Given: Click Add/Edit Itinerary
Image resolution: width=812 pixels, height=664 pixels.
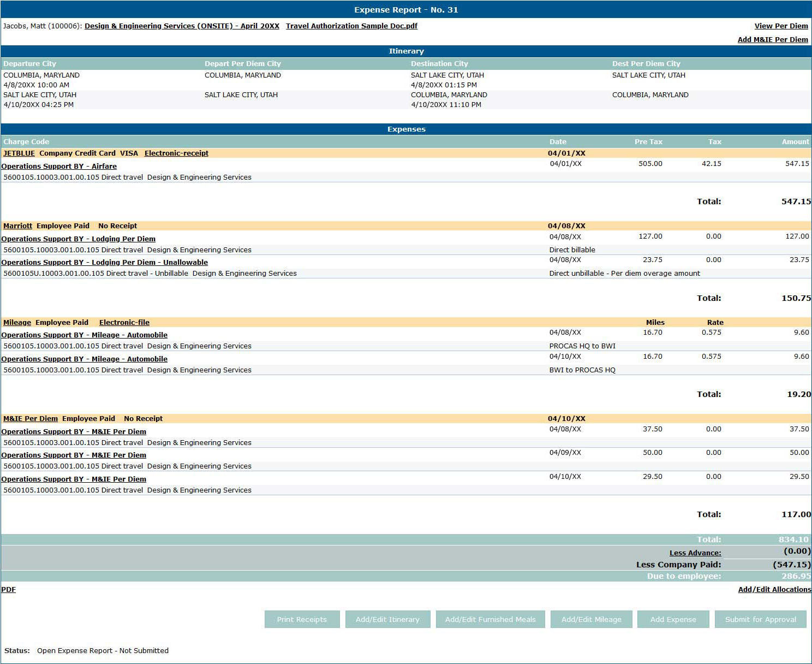Looking at the screenshot, I should coord(387,619).
